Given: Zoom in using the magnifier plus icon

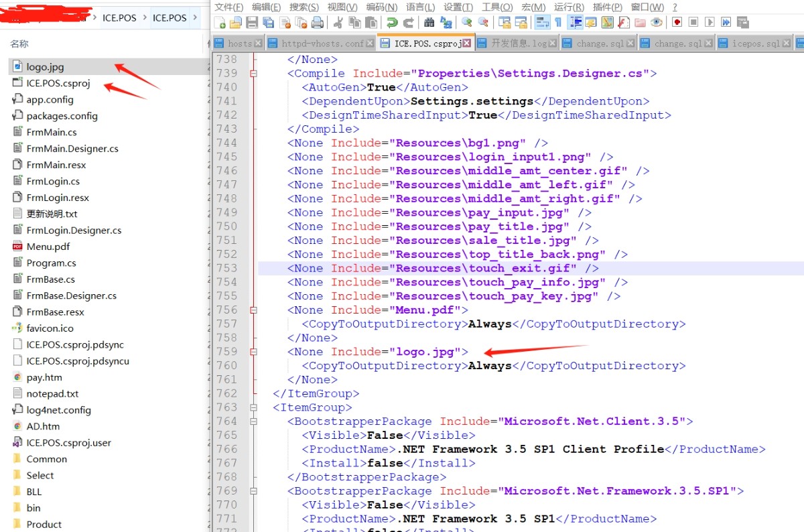Looking at the screenshot, I should click(466, 22).
